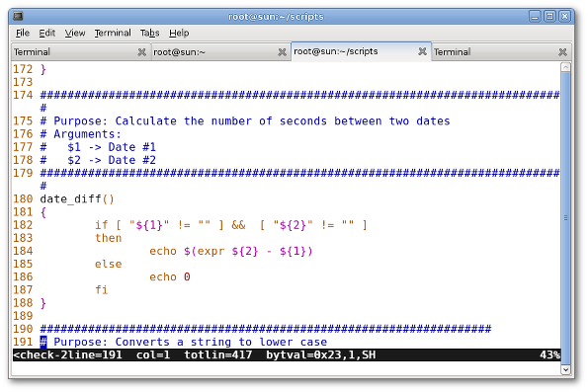Click the window title 'root@sun:~/scripts'
588x392 pixels.
276,17
